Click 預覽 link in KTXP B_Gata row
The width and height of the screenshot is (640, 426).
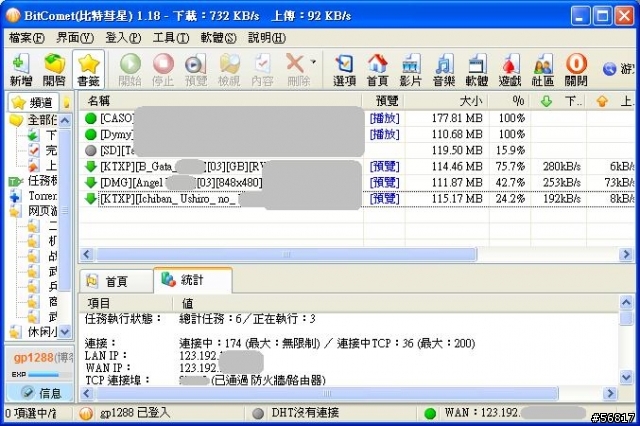pyautogui.click(x=384, y=166)
